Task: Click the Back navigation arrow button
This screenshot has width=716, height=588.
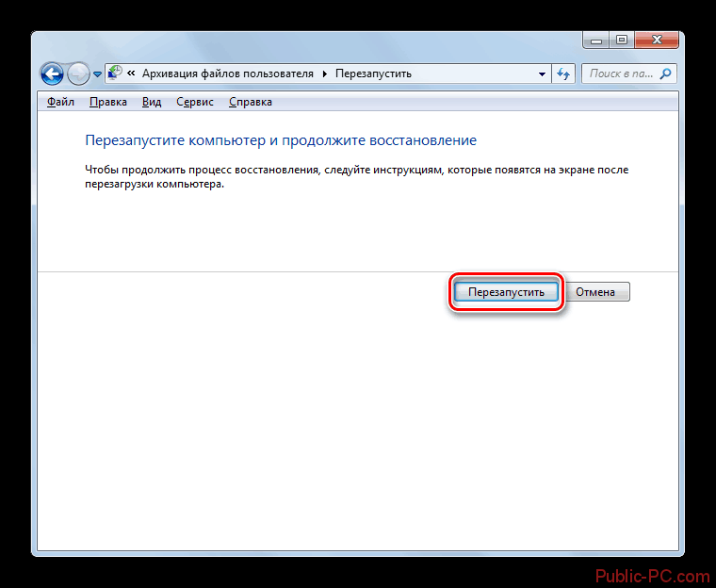Action: click(x=53, y=73)
